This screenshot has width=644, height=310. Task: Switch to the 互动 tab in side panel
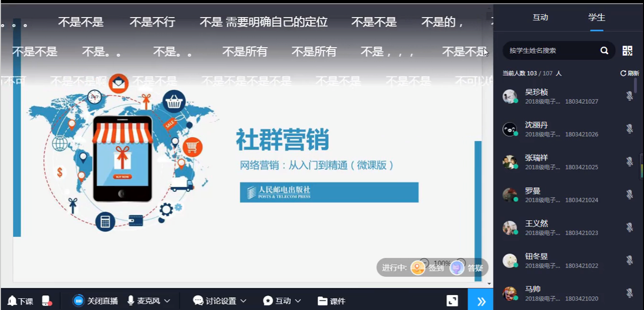click(x=540, y=18)
